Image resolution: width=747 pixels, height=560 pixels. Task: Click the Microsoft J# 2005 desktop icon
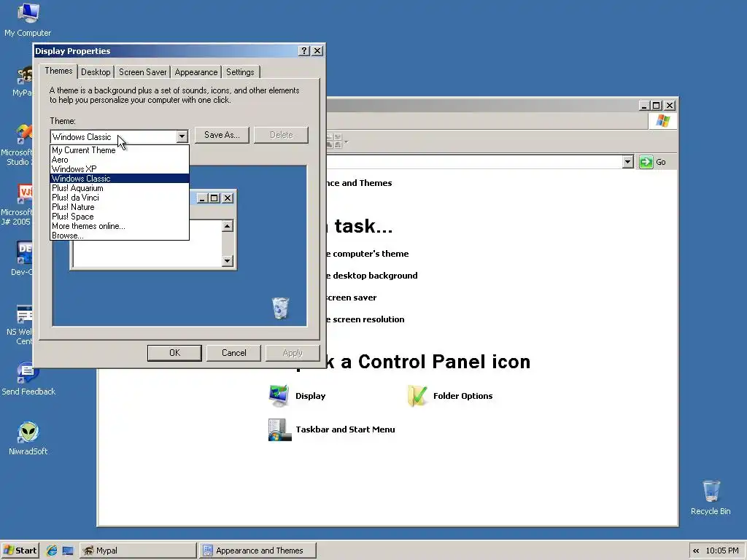click(24, 193)
